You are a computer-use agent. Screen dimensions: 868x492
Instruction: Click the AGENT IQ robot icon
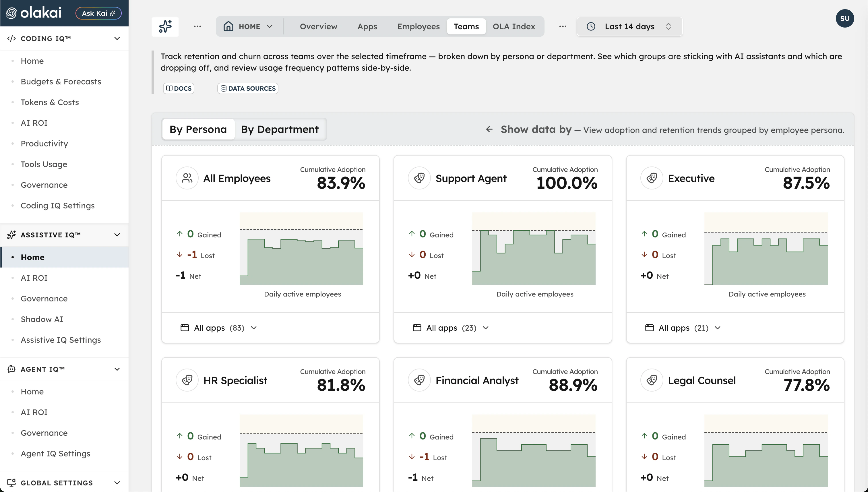click(11, 369)
